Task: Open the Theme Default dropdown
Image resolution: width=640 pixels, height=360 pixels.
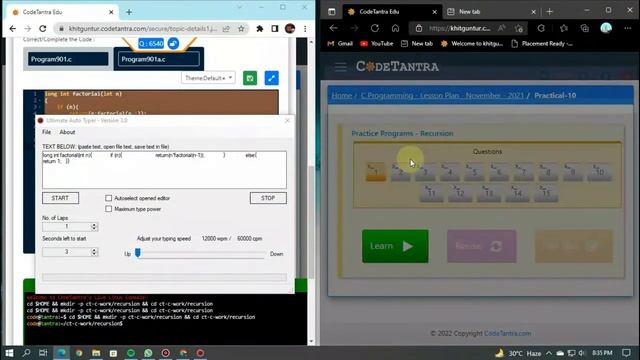Action: tap(208, 78)
